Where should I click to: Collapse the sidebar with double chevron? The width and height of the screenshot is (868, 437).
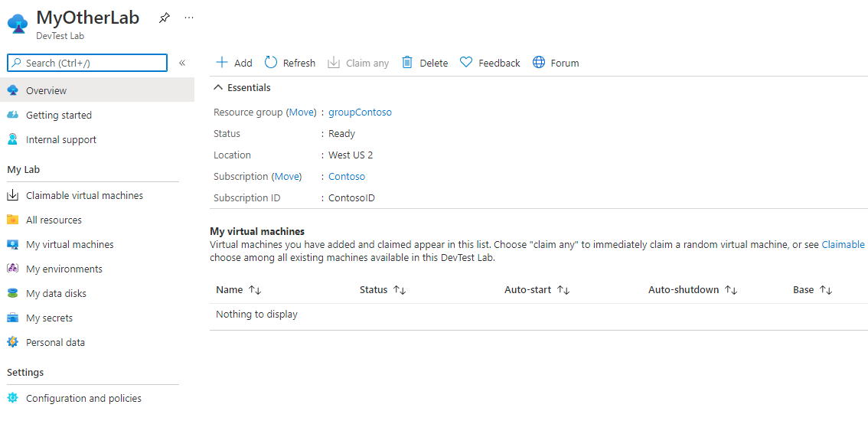pyautogui.click(x=182, y=63)
